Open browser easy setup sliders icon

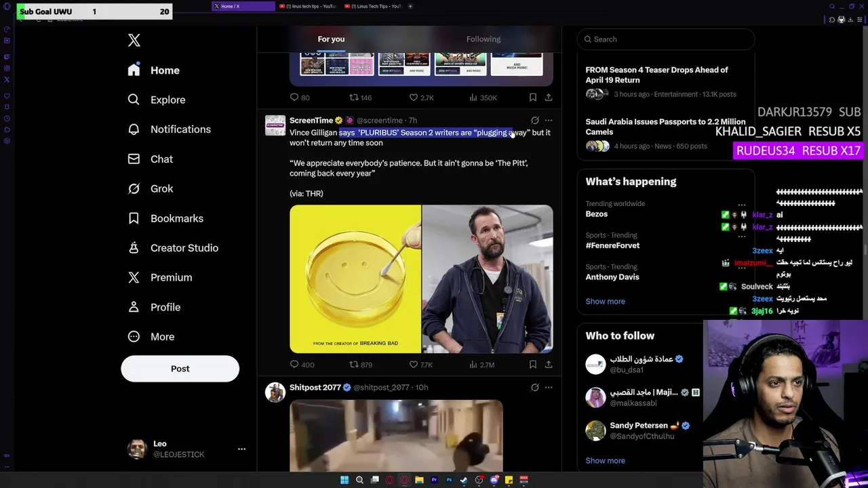(860, 20)
